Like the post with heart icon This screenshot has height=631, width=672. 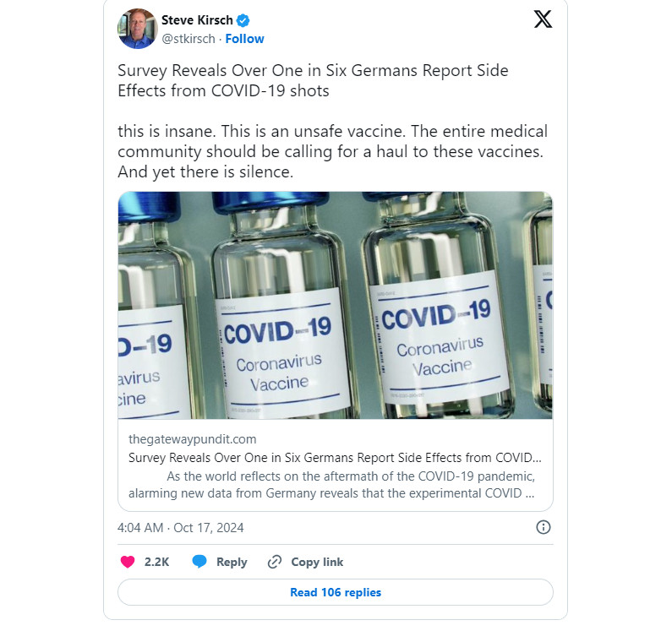coord(128,562)
